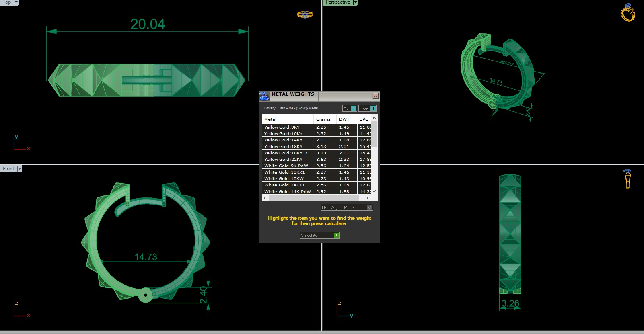Screen dimensions: 644x334
Task: Click the DWT column header
Action: [347, 119]
